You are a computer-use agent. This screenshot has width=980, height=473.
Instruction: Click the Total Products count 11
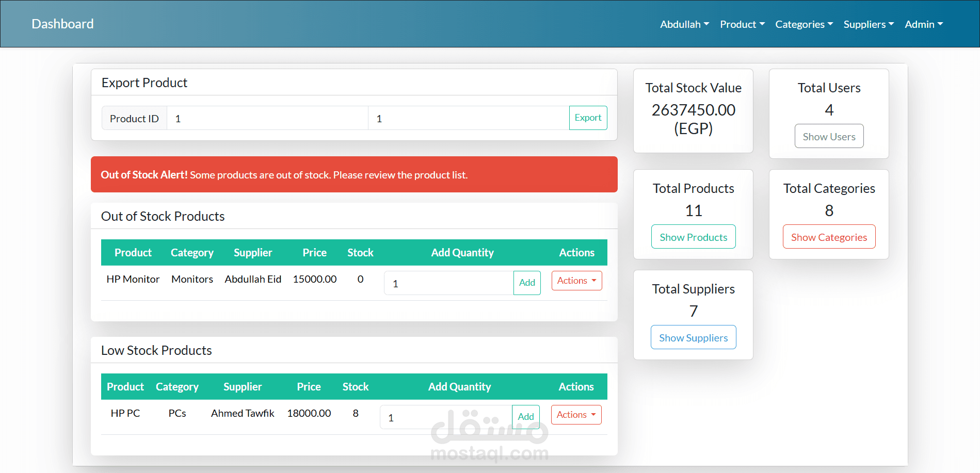pos(693,210)
